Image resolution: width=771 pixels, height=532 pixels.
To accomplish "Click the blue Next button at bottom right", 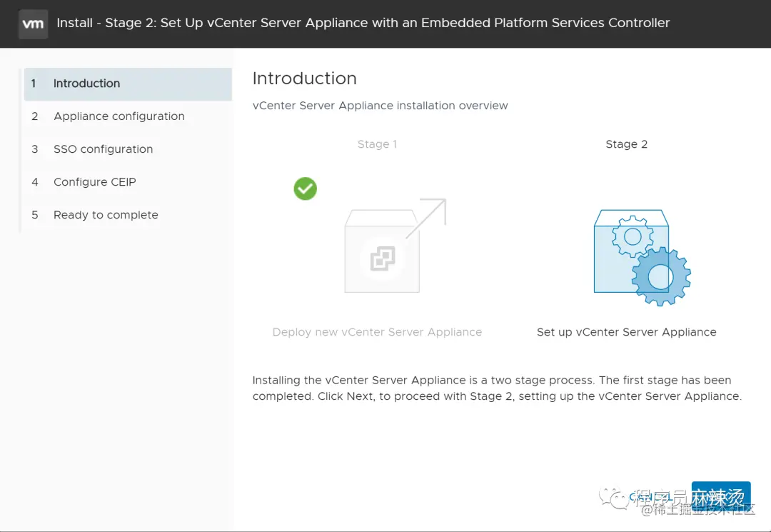I will tap(721, 498).
